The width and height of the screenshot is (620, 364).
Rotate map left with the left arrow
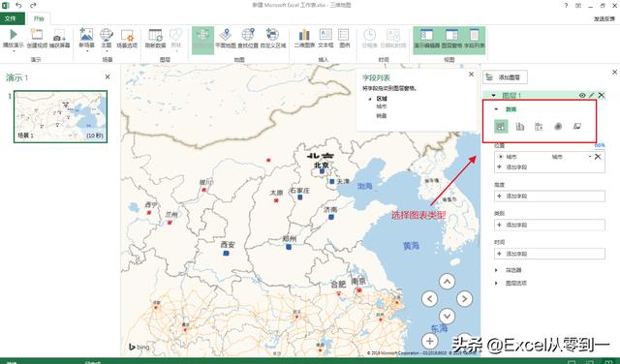point(430,299)
